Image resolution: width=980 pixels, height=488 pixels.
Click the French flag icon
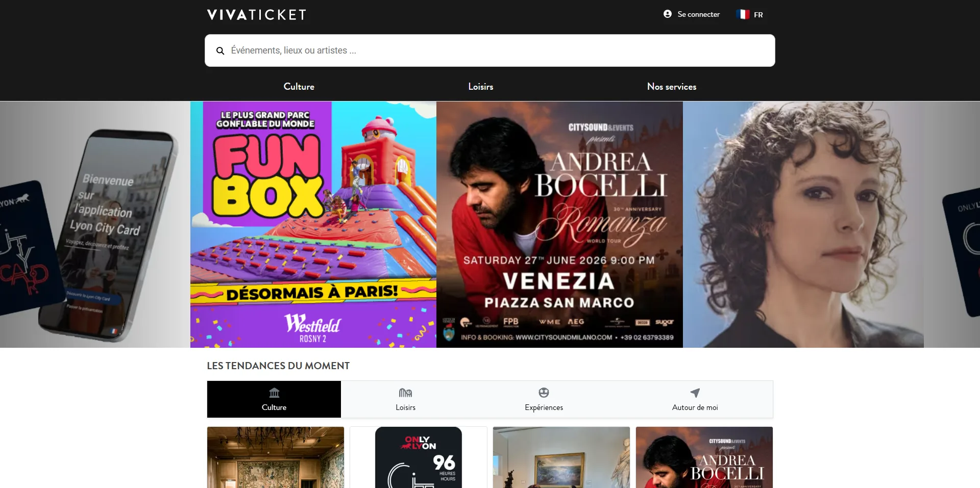tap(743, 14)
